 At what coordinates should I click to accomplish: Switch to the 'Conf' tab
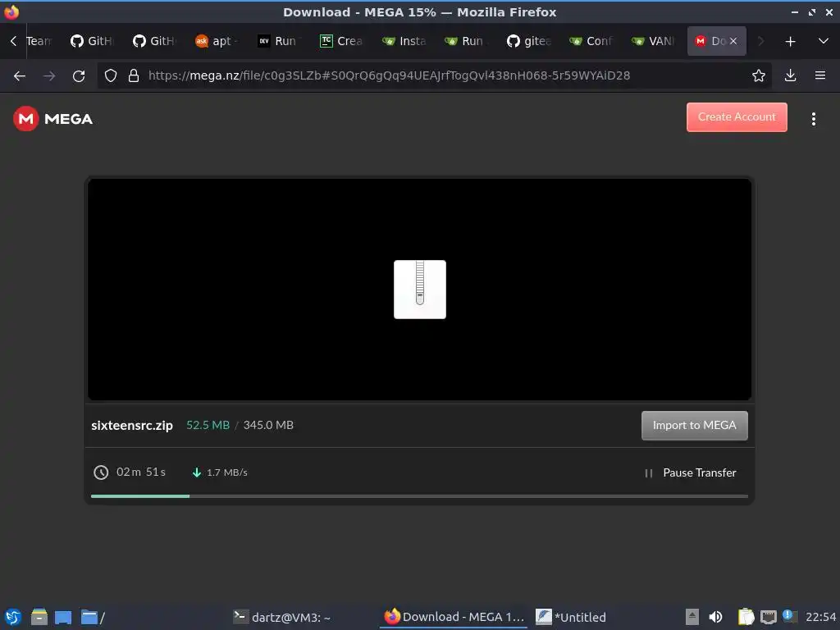591,41
